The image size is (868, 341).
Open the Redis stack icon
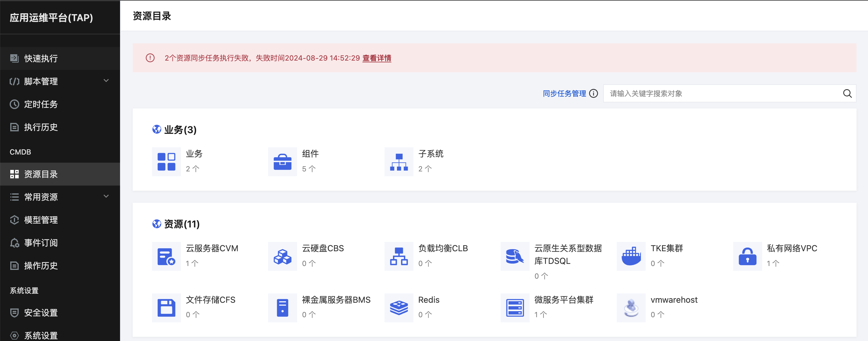(x=399, y=308)
